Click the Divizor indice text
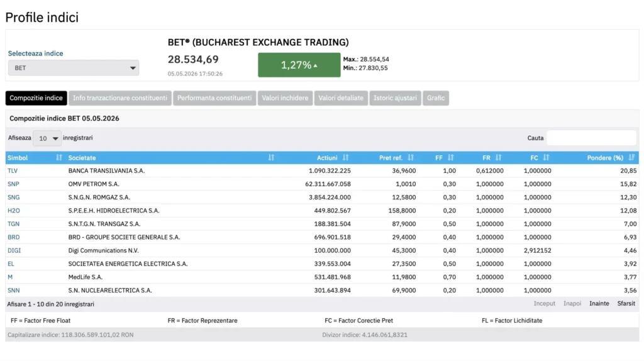 pyautogui.click(x=365, y=335)
